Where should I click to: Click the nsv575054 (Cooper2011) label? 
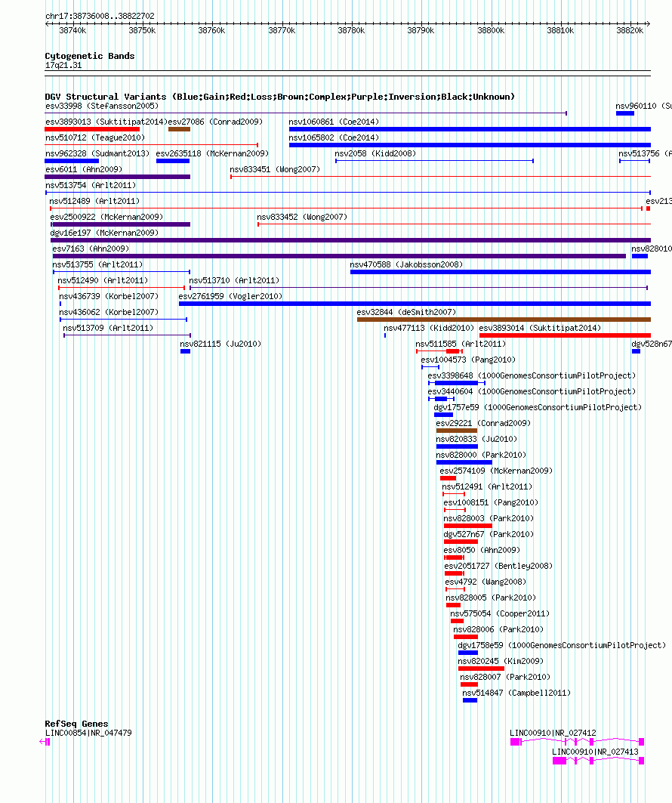click(x=500, y=614)
